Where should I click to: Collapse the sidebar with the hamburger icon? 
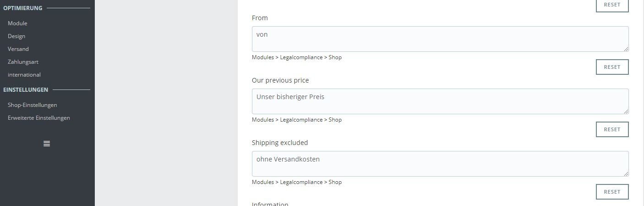point(47,144)
